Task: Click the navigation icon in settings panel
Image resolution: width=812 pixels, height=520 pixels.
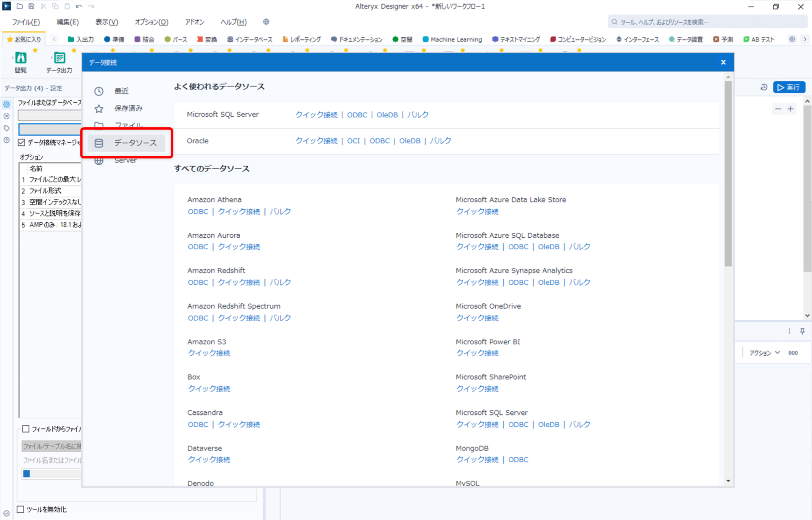Action: (6, 116)
